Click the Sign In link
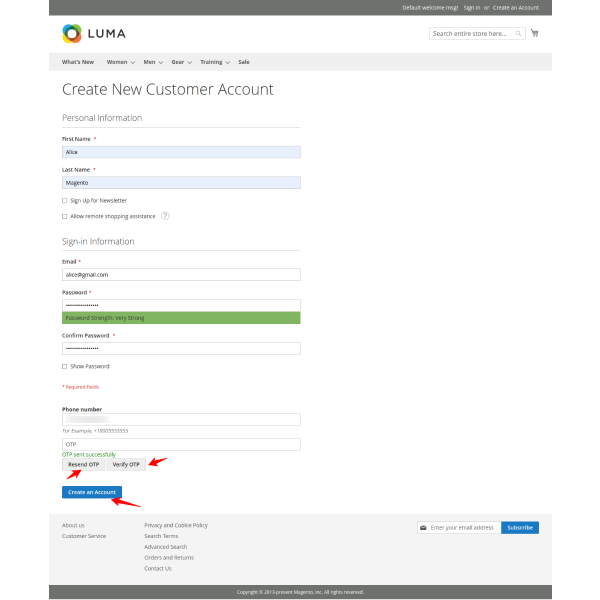 [x=471, y=7]
